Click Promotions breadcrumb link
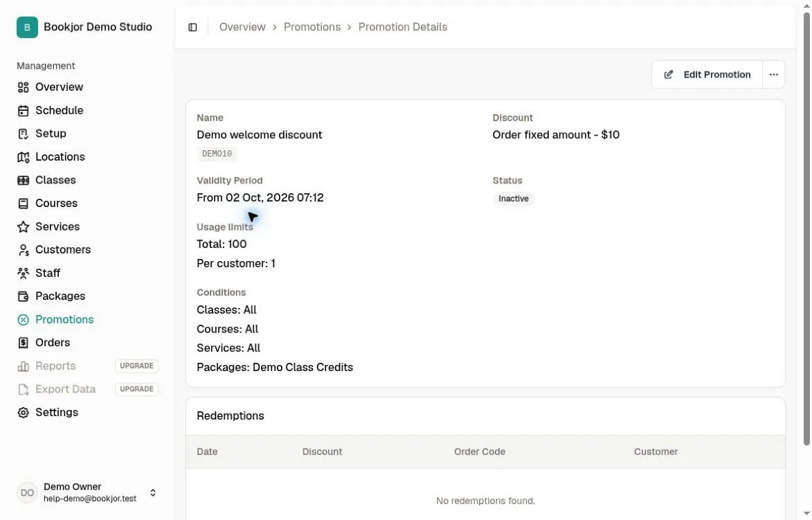This screenshot has width=812, height=520. click(x=312, y=27)
